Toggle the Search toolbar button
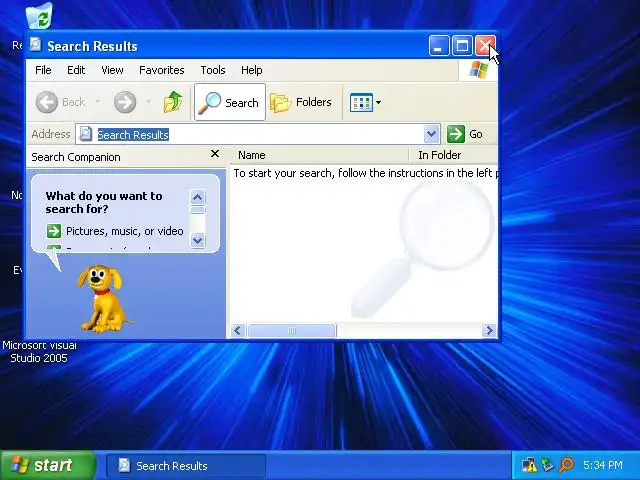640x480 pixels. [230, 102]
